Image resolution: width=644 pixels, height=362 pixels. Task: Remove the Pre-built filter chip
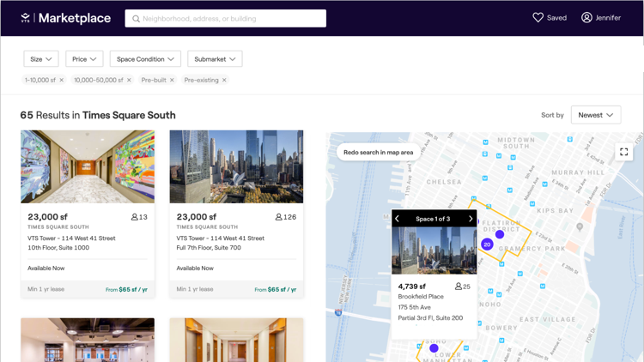(172, 80)
